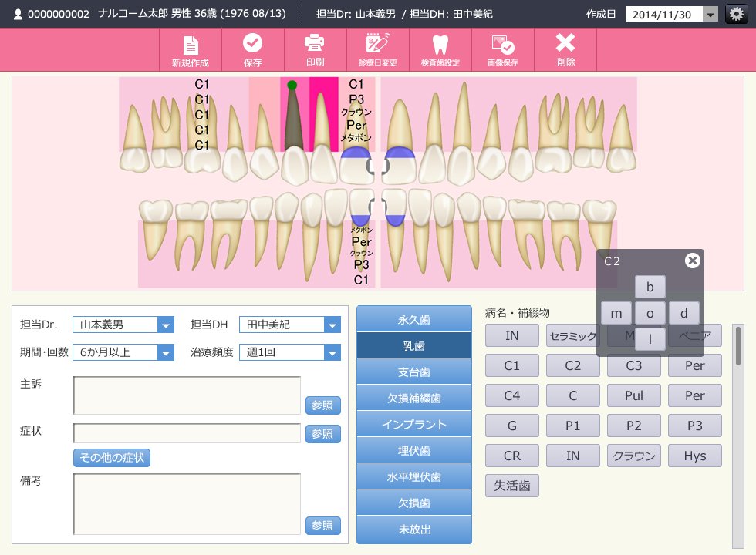This screenshot has height=555, width=756.
Task: Close the C2 surface popup
Action: [x=693, y=261]
